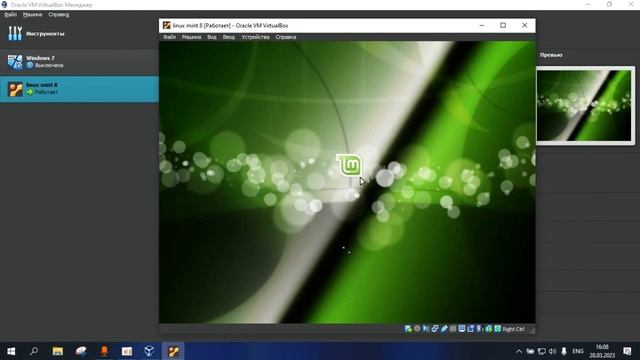The image size is (640, 360).
Task: Click the Превью panel header
Action: [551, 55]
